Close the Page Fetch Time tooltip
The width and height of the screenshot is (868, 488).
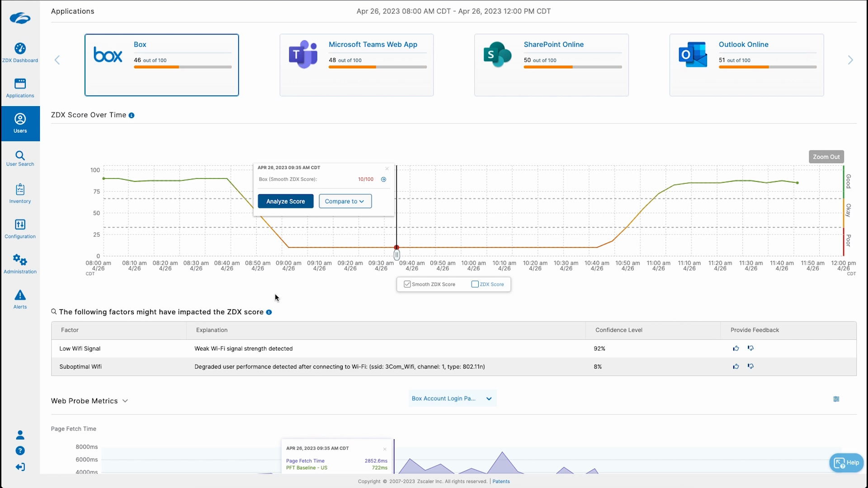point(385,449)
